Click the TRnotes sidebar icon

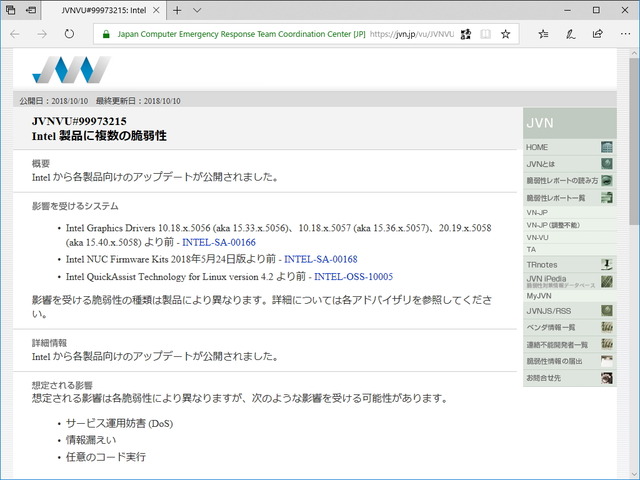tap(607, 264)
